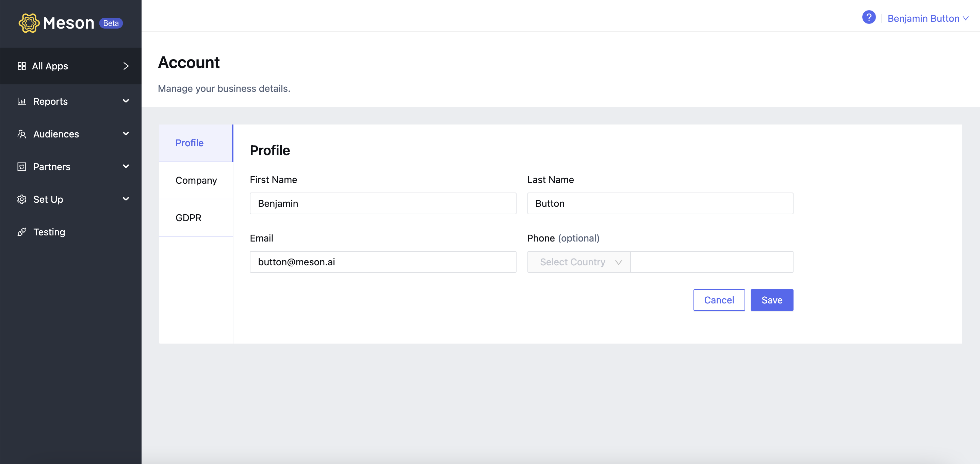Expand the Reports menu chevron
Image resolution: width=980 pixels, height=464 pixels.
coord(126,101)
